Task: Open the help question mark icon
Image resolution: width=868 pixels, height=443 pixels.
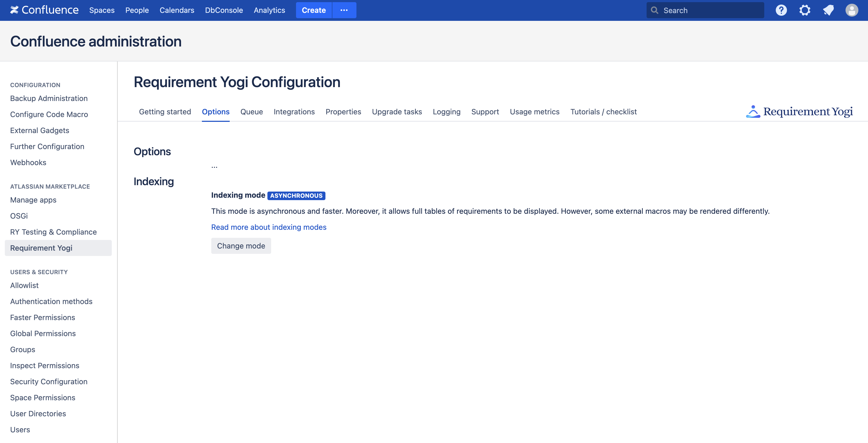Action: click(781, 10)
